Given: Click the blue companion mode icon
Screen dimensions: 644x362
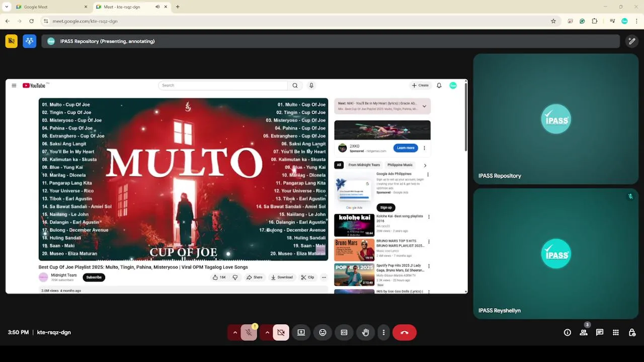Looking at the screenshot, I should (29, 41).
